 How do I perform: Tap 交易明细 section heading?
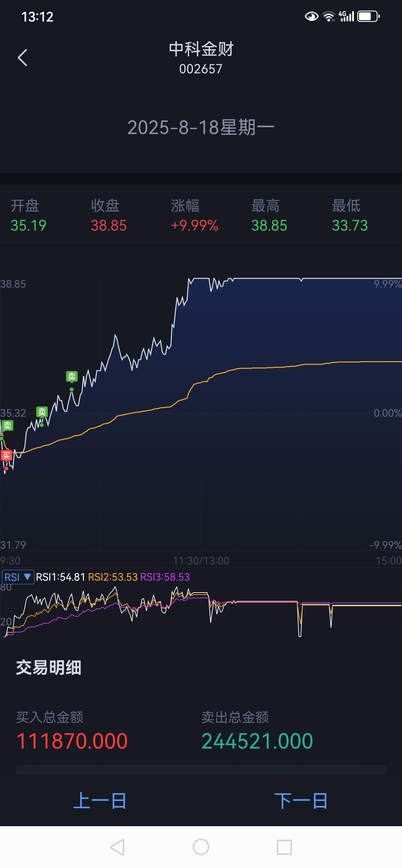click(x=48, y=668)
